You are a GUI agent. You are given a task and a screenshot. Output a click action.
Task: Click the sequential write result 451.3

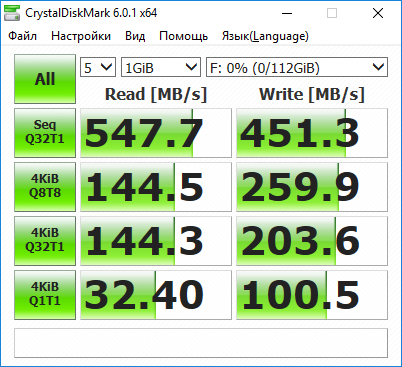pos(312,133)
